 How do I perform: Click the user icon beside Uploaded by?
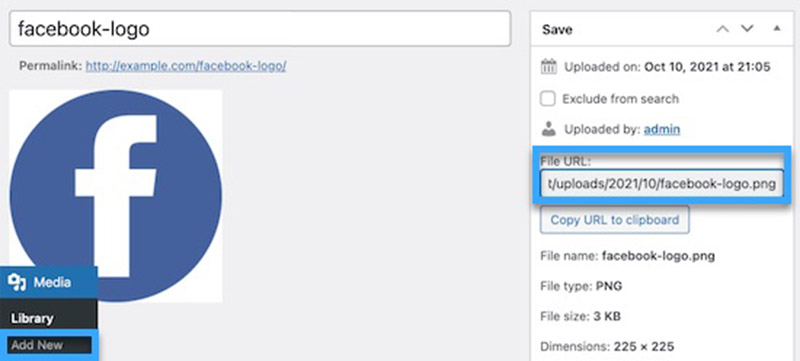click(x=548, y=129)
